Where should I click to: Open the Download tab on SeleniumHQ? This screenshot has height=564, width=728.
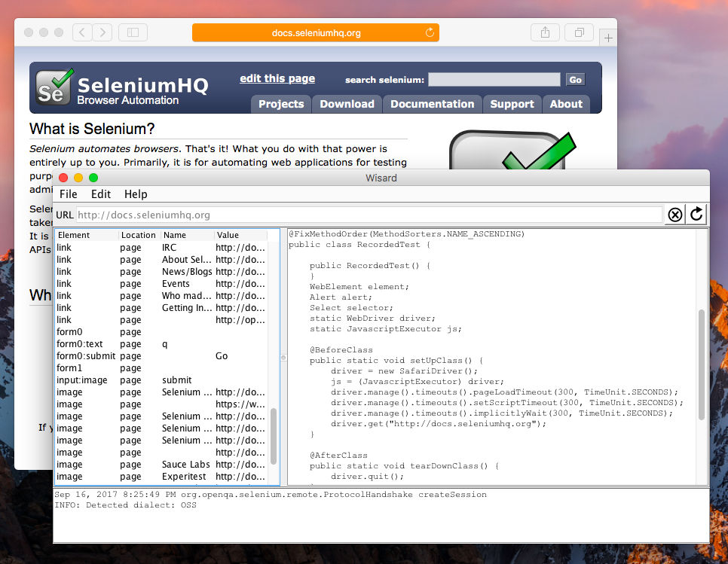(347, 104)
